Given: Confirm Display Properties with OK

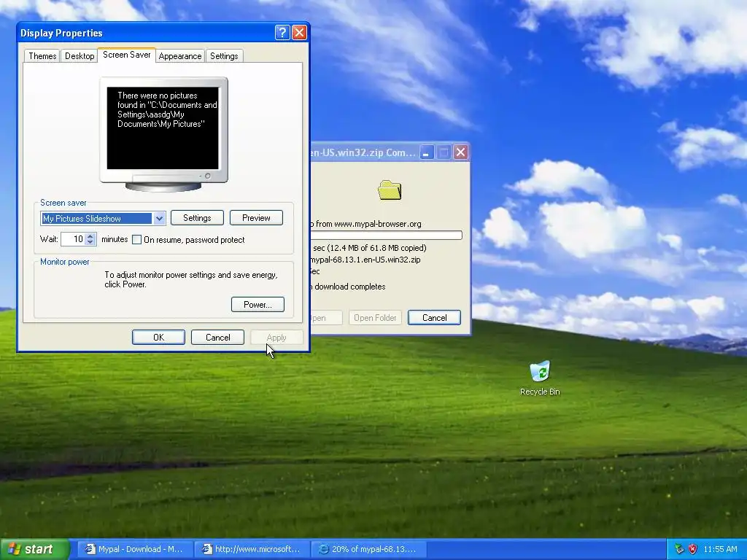Looking at the screenshot, I should (x=158, y=337).
